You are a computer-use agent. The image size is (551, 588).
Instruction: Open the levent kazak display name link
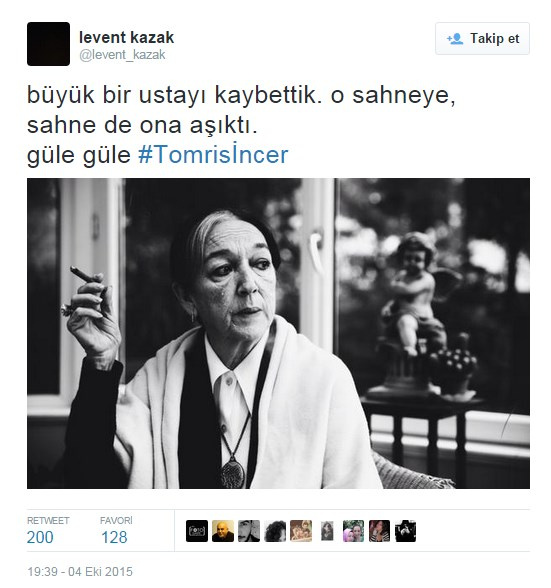126,37
